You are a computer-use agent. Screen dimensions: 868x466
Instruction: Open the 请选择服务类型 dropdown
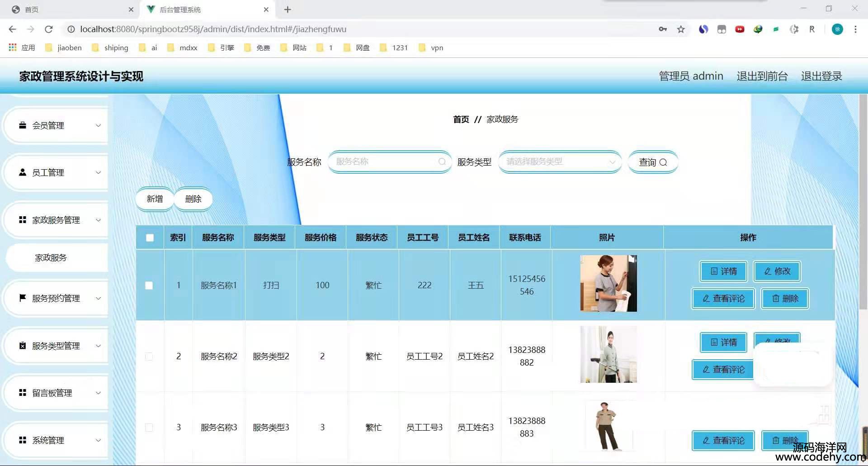[560, 162]
